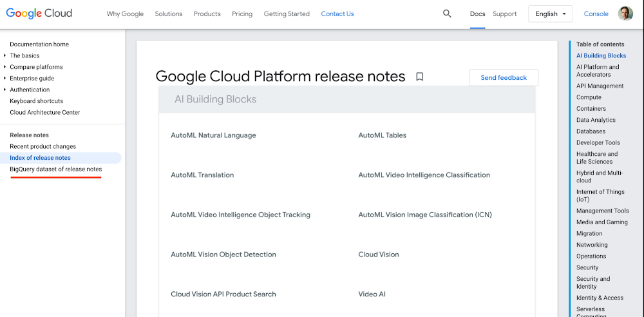
Task: Jump to Operations section
Action: pyautogui.click(x=591, y=256)
